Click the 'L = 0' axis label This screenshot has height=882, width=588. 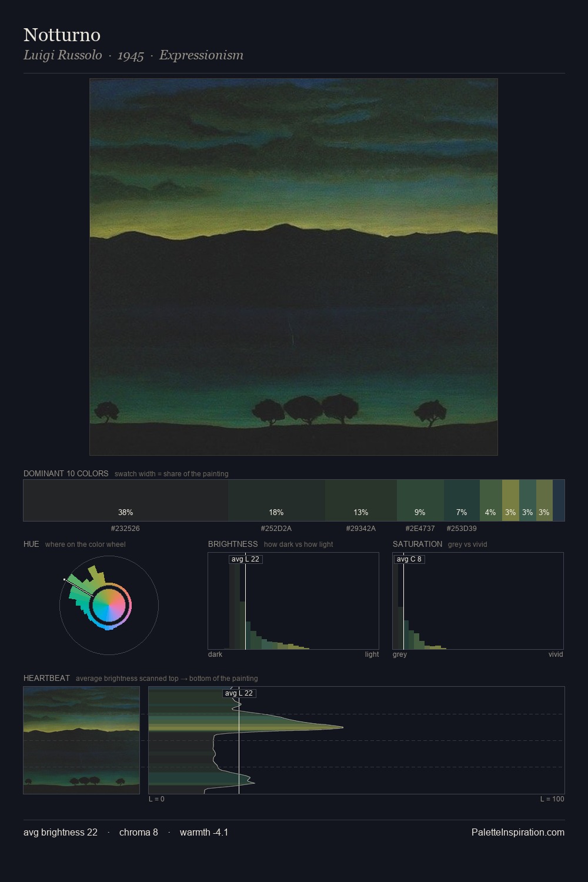[x=156, y=799]
